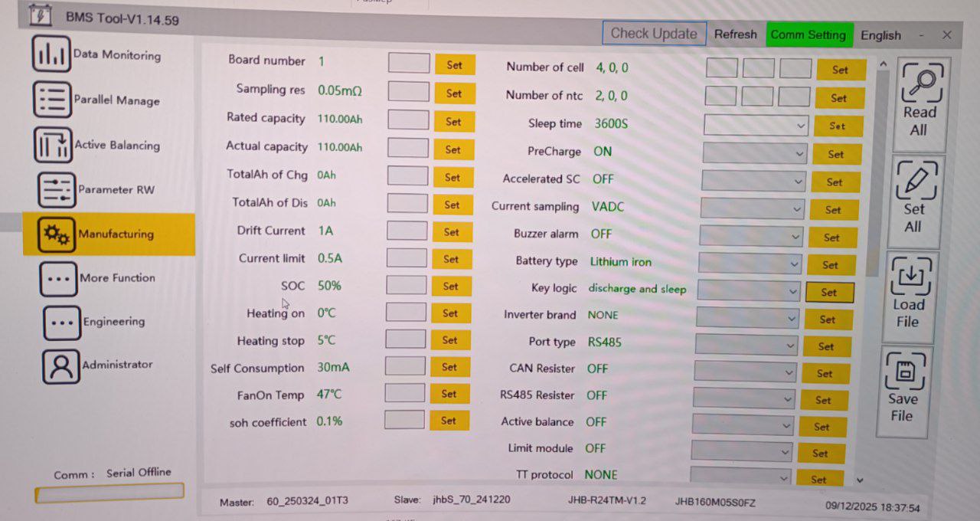The height and width of the screenshot is (521, 980).
Task: Click the Save File disk icon
Action: pos(905,371)
